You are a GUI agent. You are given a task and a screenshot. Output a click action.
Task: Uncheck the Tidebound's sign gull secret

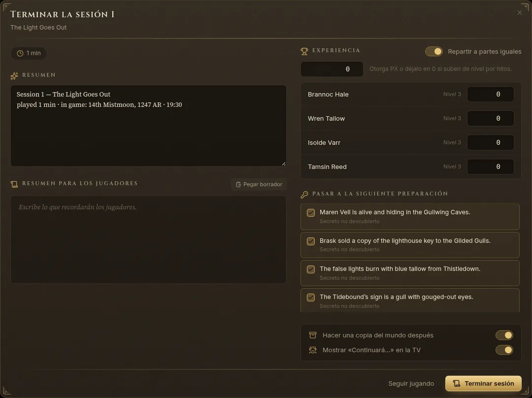(x=311, y=297)
